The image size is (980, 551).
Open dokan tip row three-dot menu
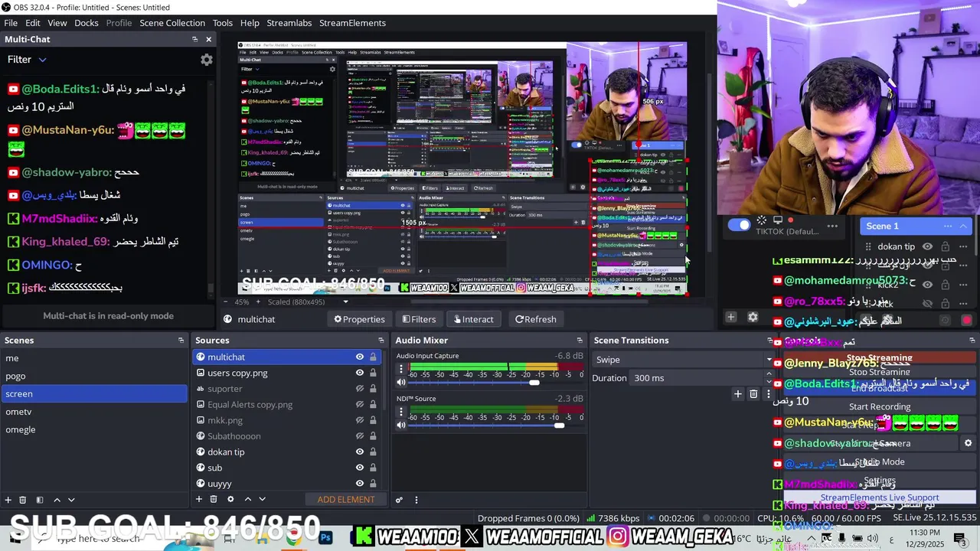coord(963,246)
